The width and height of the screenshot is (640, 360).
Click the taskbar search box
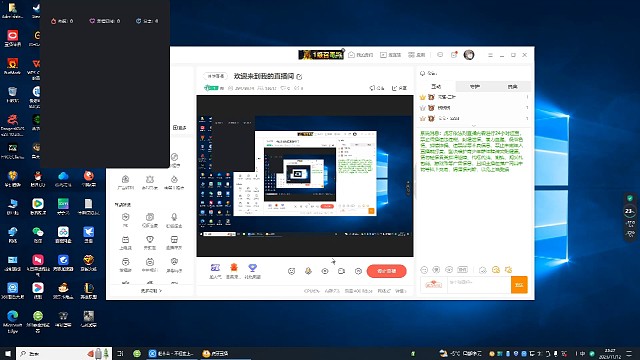[x=64, y=353]
